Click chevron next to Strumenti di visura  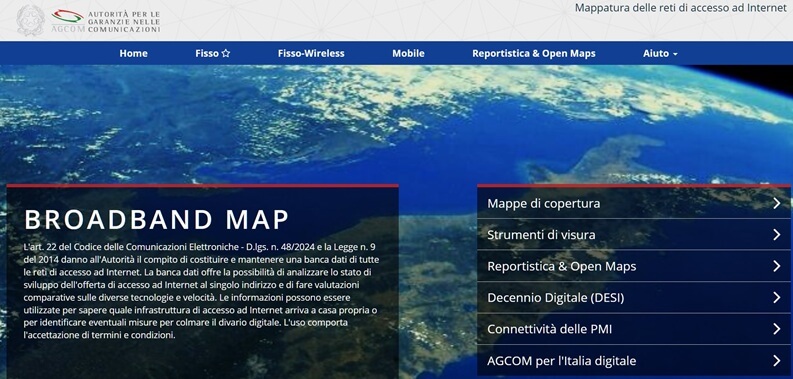point(777,235)
